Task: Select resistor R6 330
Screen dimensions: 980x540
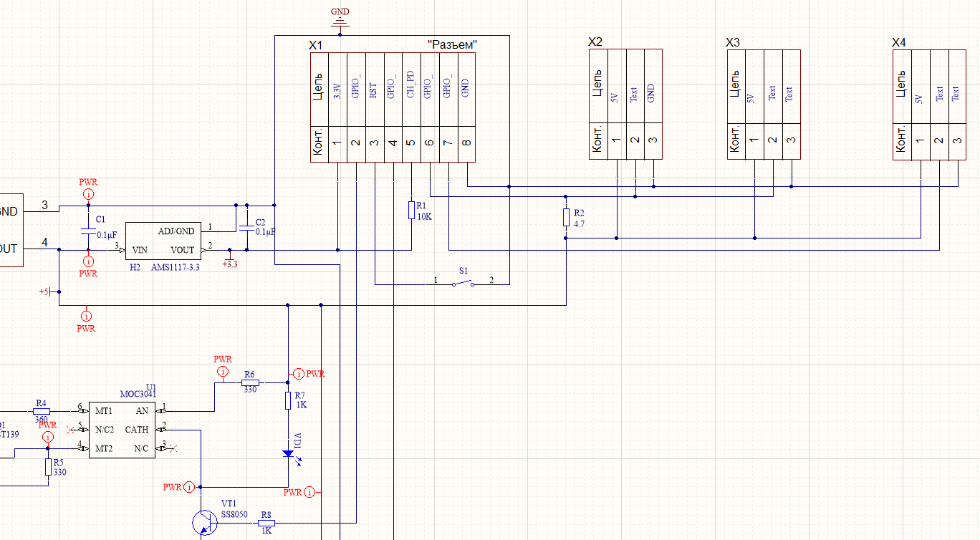Action: tap(249, 382)
